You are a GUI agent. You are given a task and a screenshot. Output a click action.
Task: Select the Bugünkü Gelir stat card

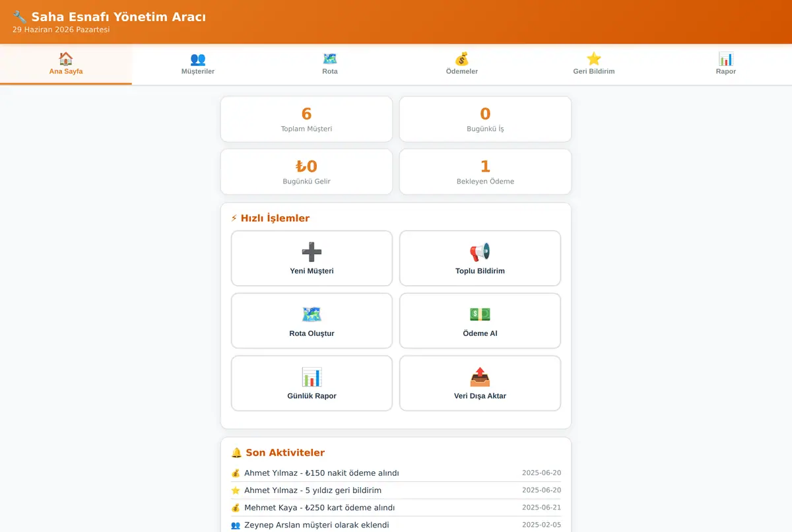coord(306,172)
